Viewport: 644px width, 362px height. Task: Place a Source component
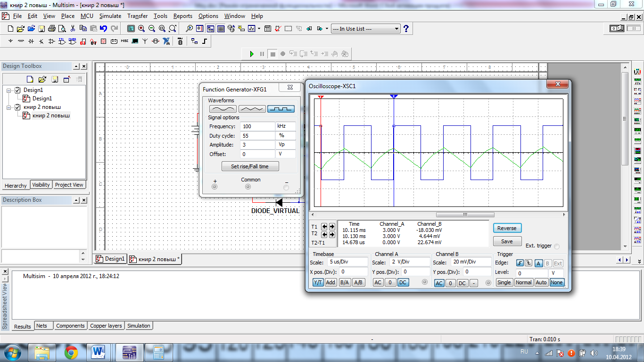pos(10,41)
